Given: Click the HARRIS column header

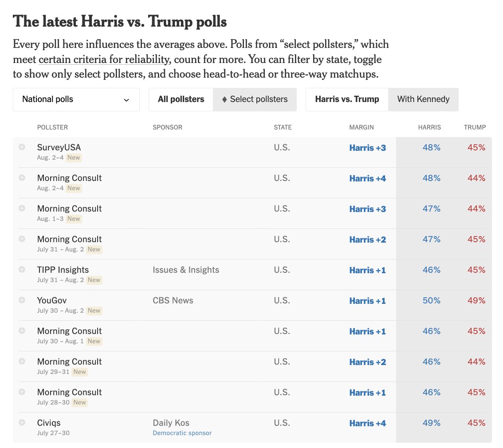Looking at the screenshot, I should 429,127.
